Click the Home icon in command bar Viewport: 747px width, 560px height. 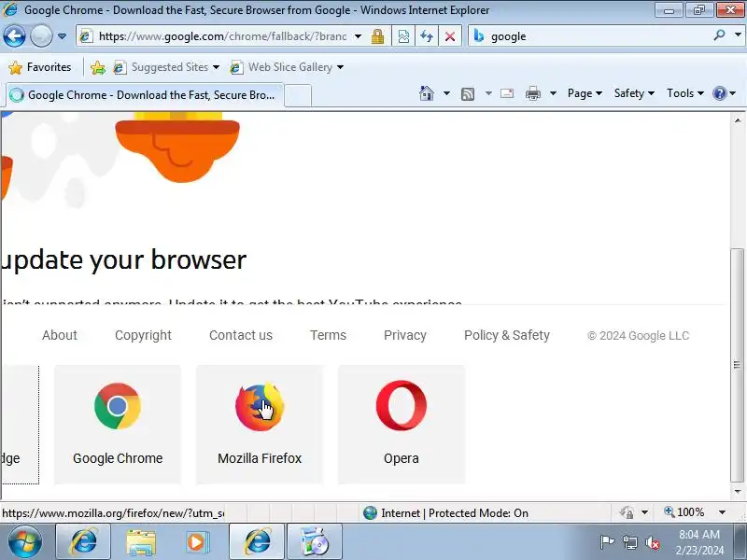427,93
